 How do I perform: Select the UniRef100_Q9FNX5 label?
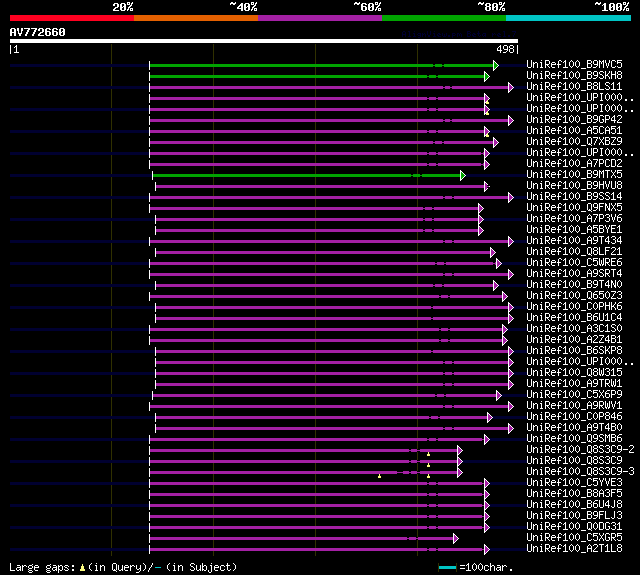coord(574,208)
